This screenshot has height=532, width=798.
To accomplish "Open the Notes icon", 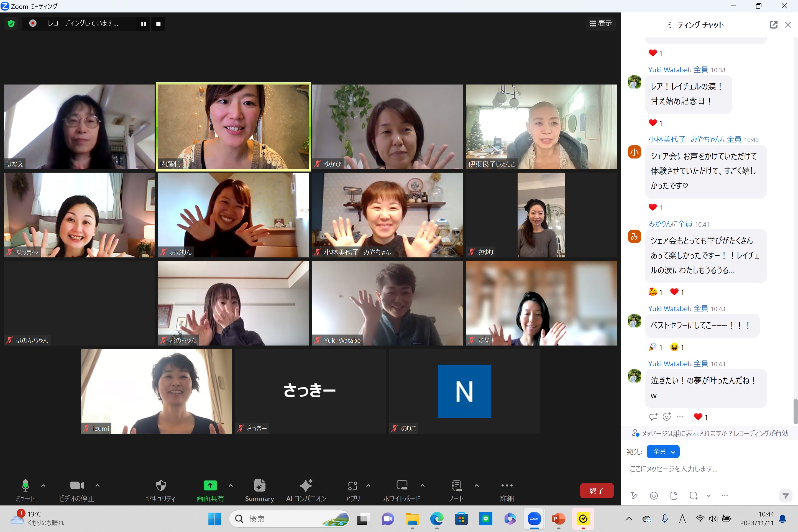I will (x=456, y=486).
